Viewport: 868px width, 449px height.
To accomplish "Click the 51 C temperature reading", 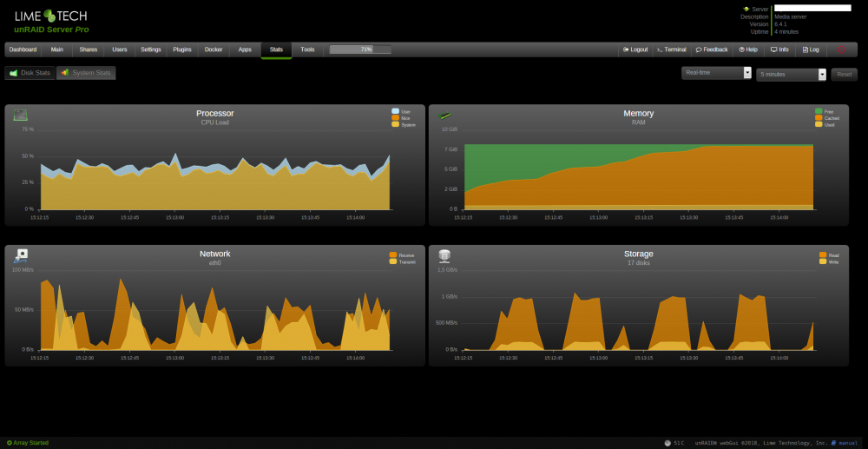I will (679, 443).
